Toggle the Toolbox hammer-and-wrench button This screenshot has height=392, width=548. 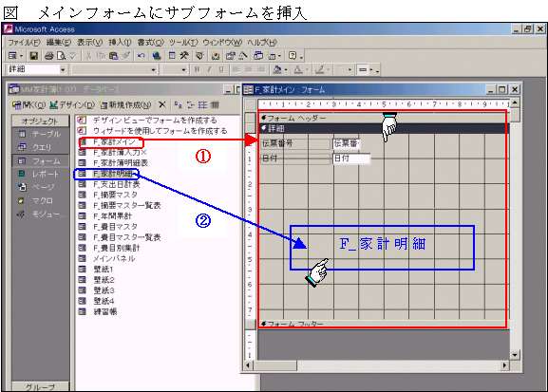tap(184, 56)
